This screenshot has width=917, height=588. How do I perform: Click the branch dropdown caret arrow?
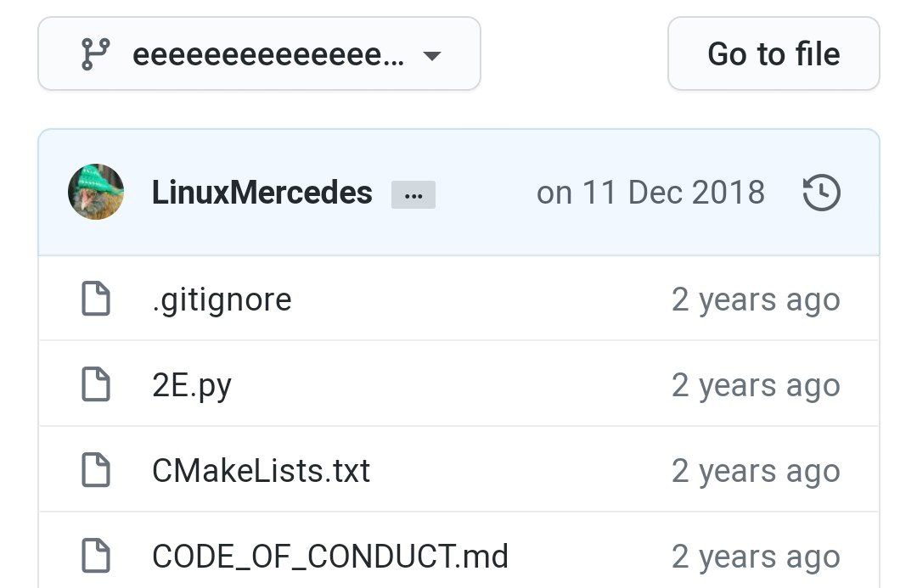point(432,56)
